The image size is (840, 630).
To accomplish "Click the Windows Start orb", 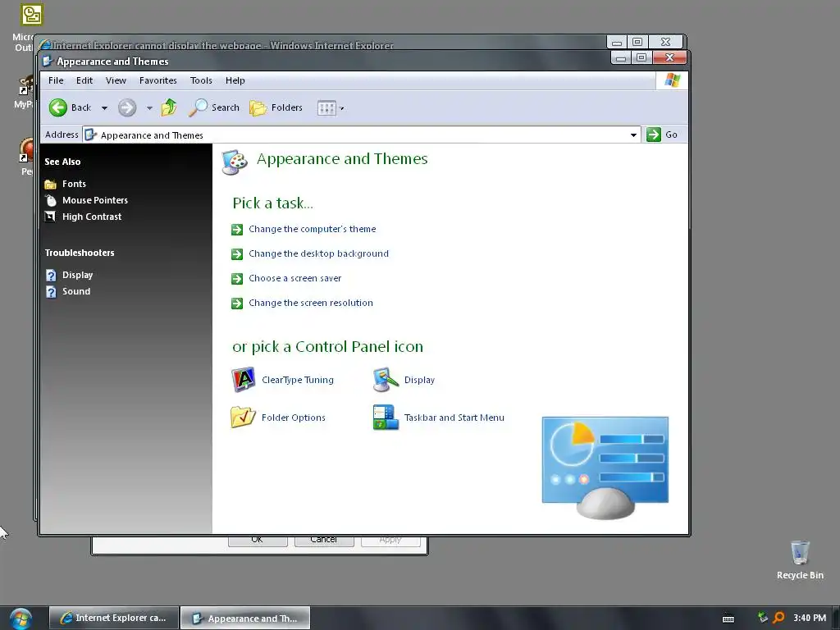I will coord(21,619).
